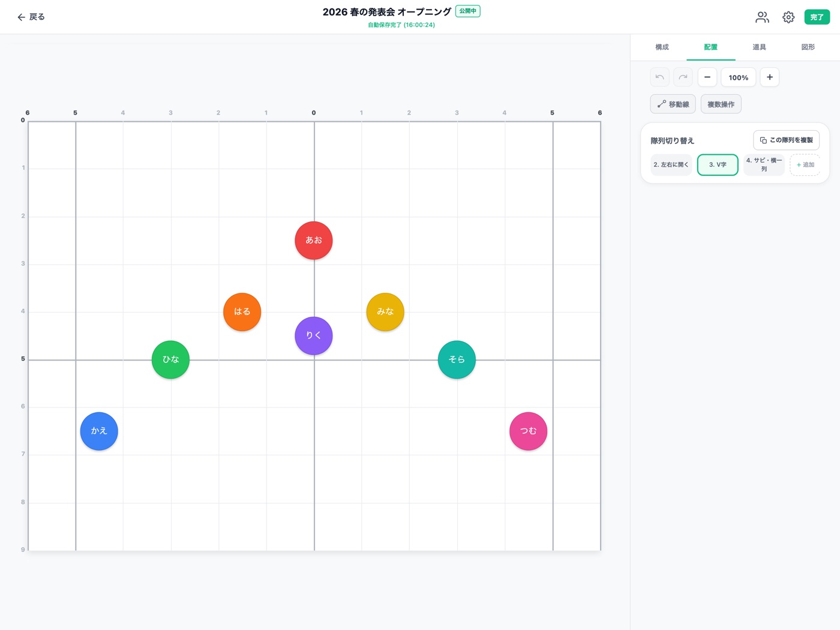Zoom out with the minus button
This screenshot has height=630, width=840.
pos(707,77)
